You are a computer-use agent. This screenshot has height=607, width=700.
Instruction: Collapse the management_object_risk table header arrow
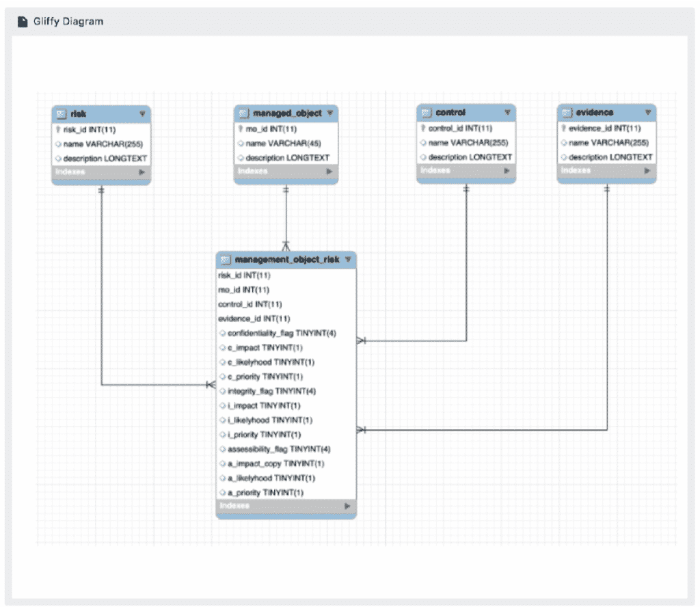[x=348, y=260]
